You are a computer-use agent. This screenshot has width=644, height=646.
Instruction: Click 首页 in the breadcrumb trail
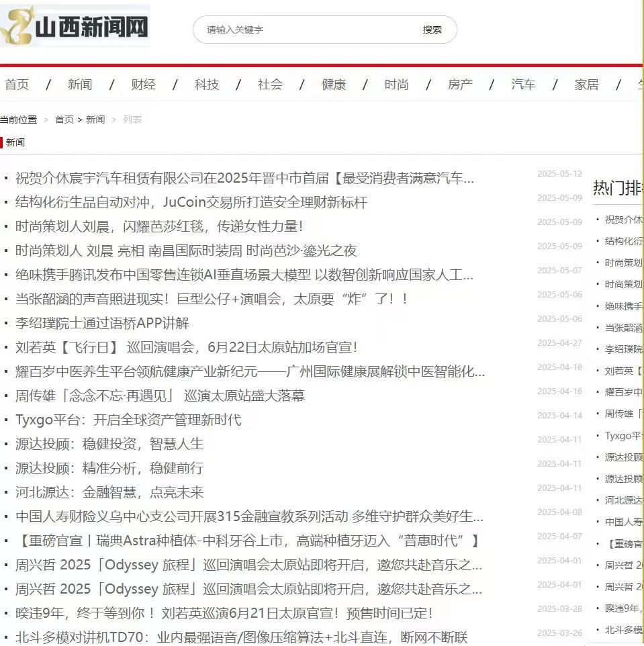point(64,120)
